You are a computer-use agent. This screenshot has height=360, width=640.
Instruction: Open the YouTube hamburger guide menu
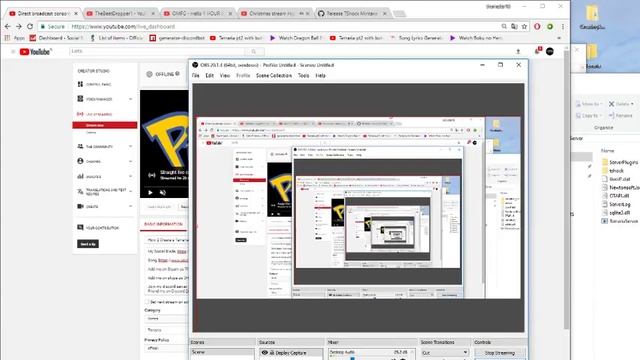pyautogui.click(x=13, y=51)
